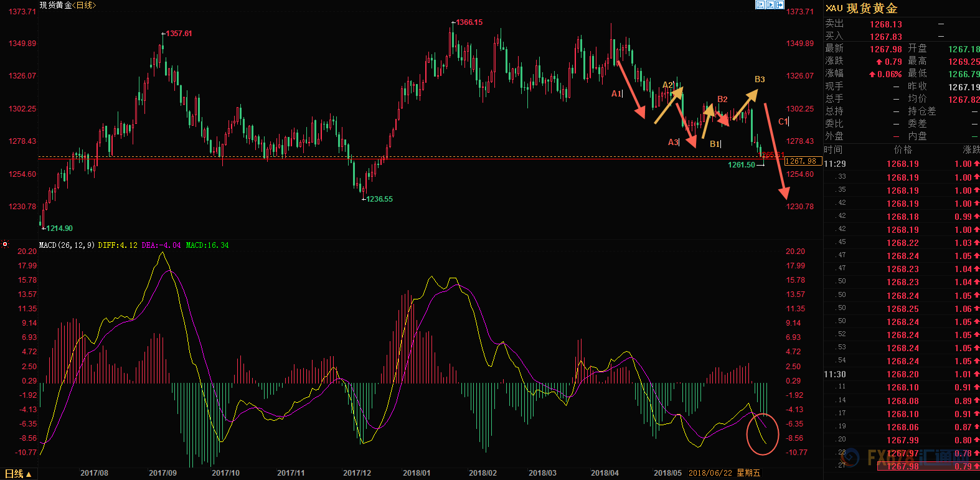This screenshot has height=480, width=980.
Task: Click the 委比 label
Action: coord(834,124)
